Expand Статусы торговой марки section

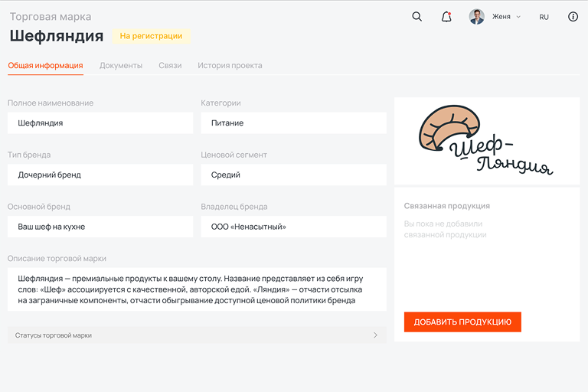pos(197,335)
